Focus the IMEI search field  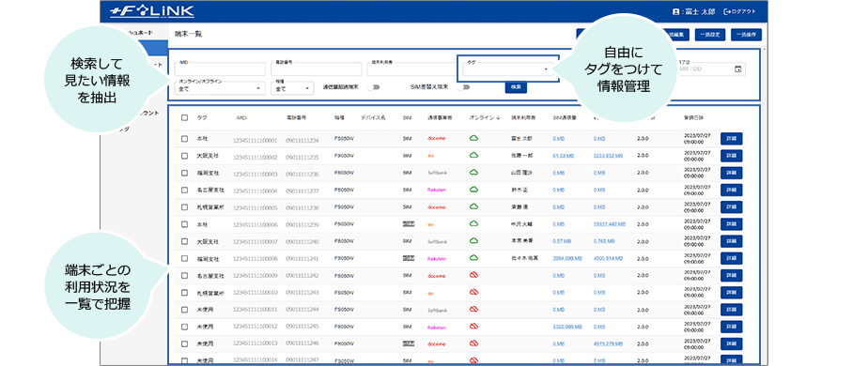[220, 69]
